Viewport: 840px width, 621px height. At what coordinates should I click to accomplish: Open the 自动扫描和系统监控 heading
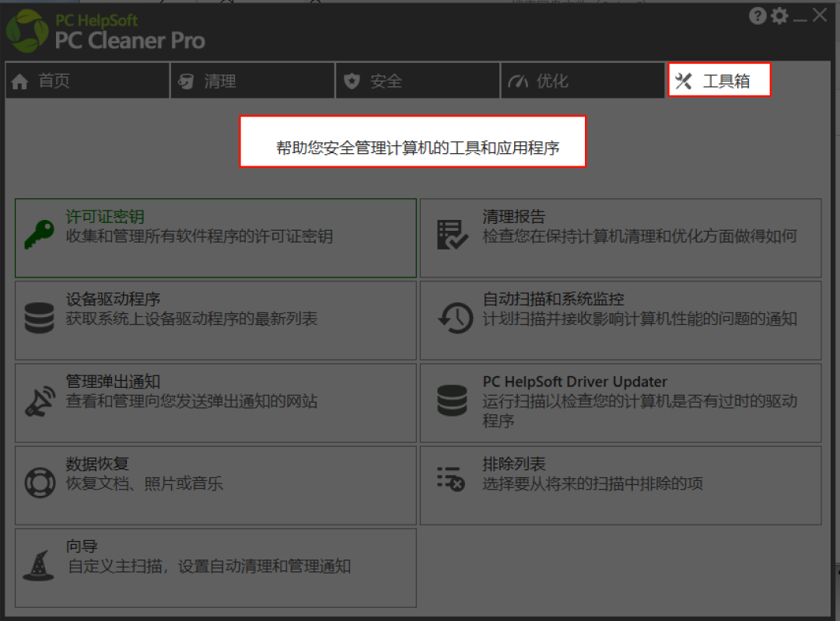coord(554,298)
